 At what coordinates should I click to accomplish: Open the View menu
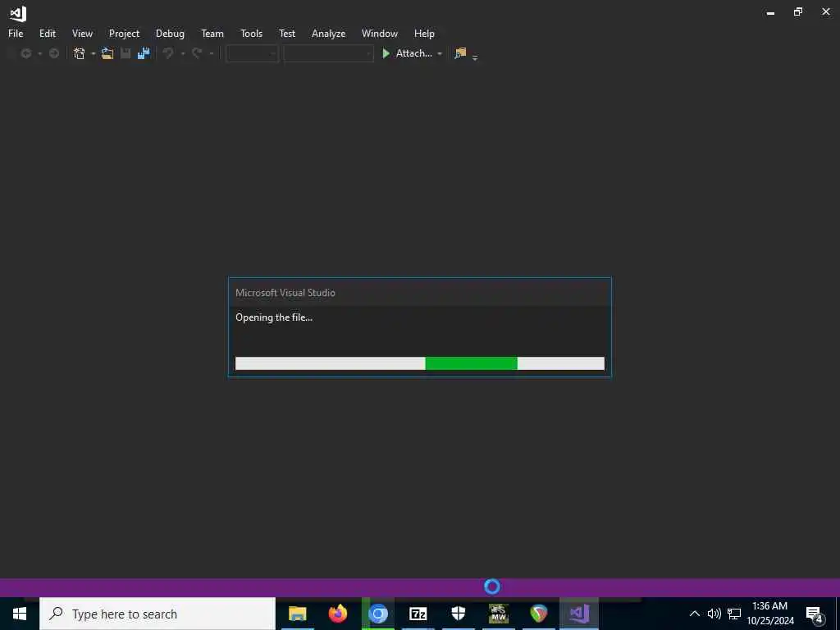[x=82, y=33]
